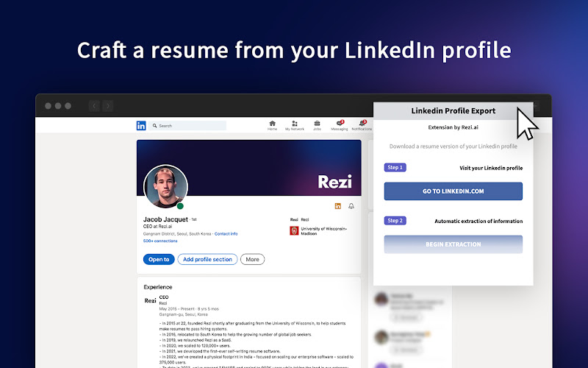Click the bell icon on profile card
This screenshot has height=368, width=588.
[x=351, y=206]
